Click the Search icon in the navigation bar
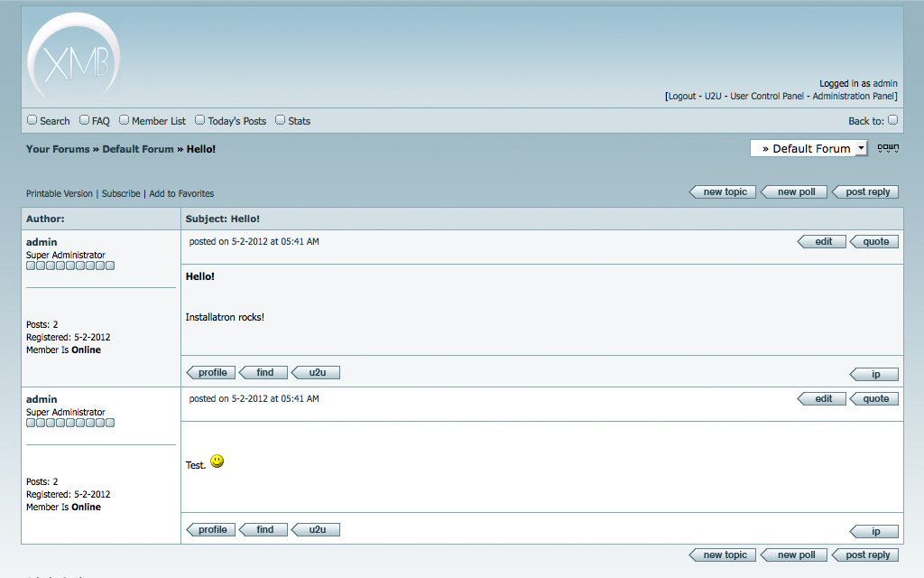Viewport: 924px width, 578px height. (x=32, y=120)
